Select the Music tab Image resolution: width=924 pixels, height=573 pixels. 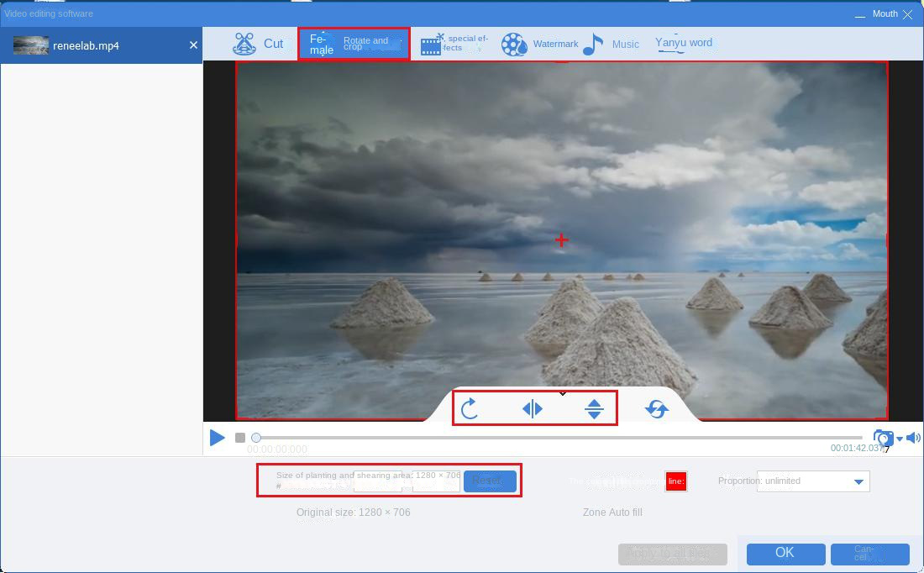click(611, 45)
